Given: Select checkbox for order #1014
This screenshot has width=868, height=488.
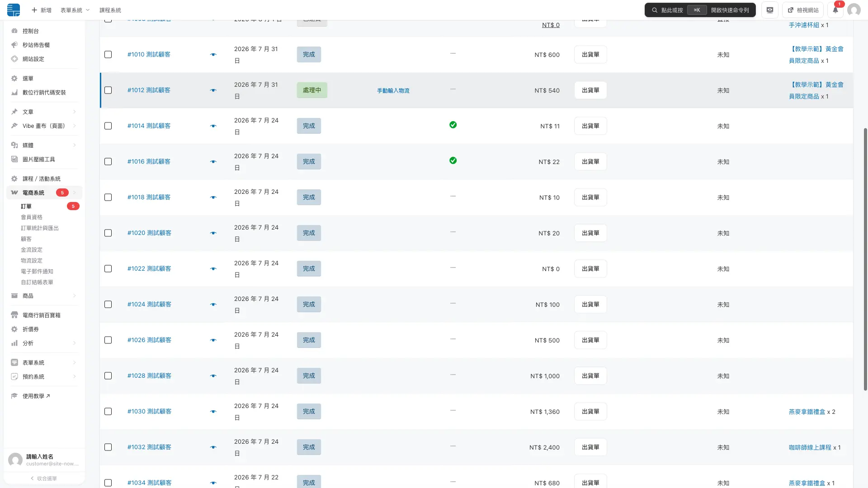Looking at the screenshot, I should coord(108,126).
